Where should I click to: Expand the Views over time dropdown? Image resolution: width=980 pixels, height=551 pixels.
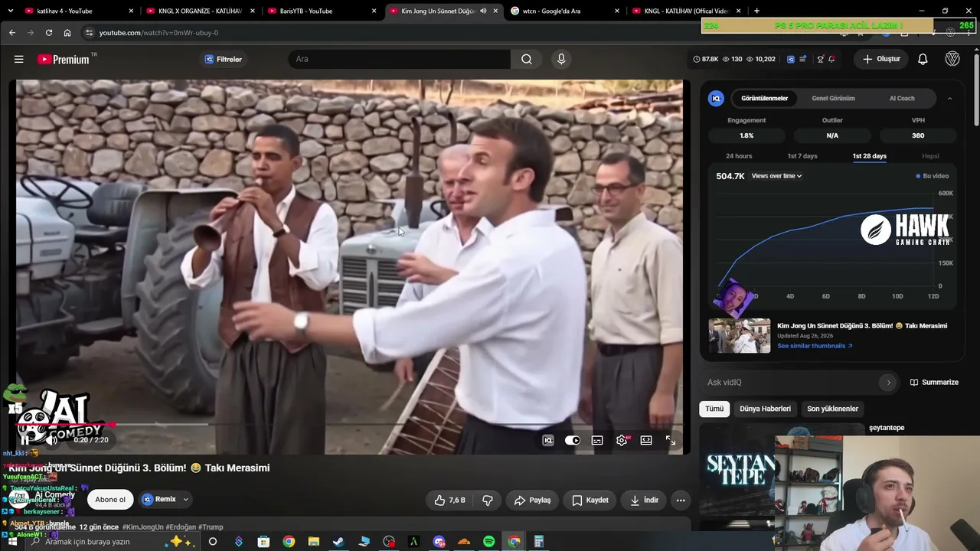tap(776, 176)
